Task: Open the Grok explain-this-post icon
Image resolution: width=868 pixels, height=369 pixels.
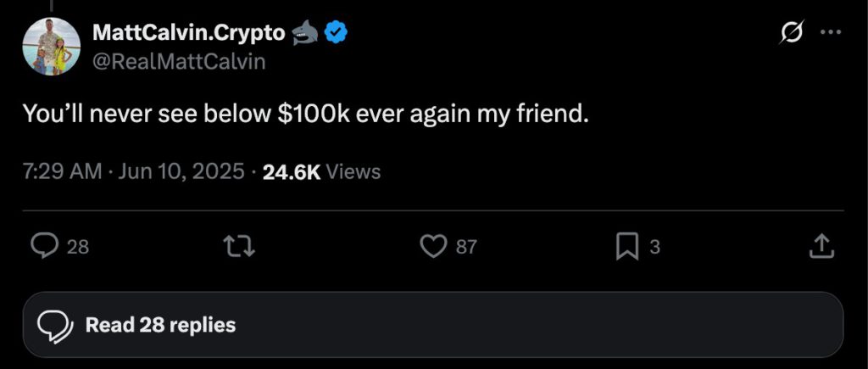Action: (x=791, y=33)
